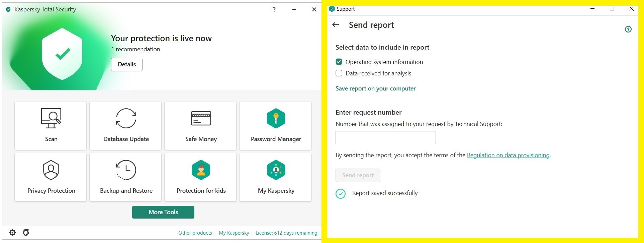Click the help question mark in Kaspersky title bar
Viewport: 644px width, 243px height.
coord(274,9)
